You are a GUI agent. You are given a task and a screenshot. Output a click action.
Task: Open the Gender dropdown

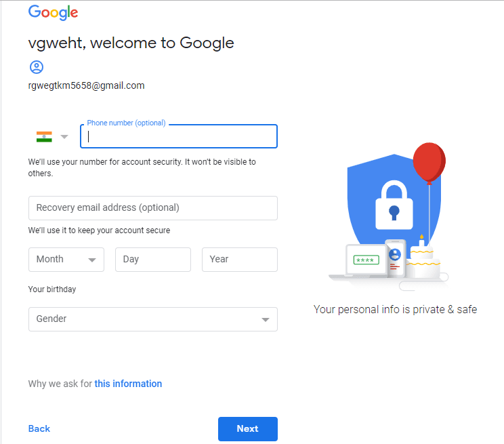coord(153,319)
